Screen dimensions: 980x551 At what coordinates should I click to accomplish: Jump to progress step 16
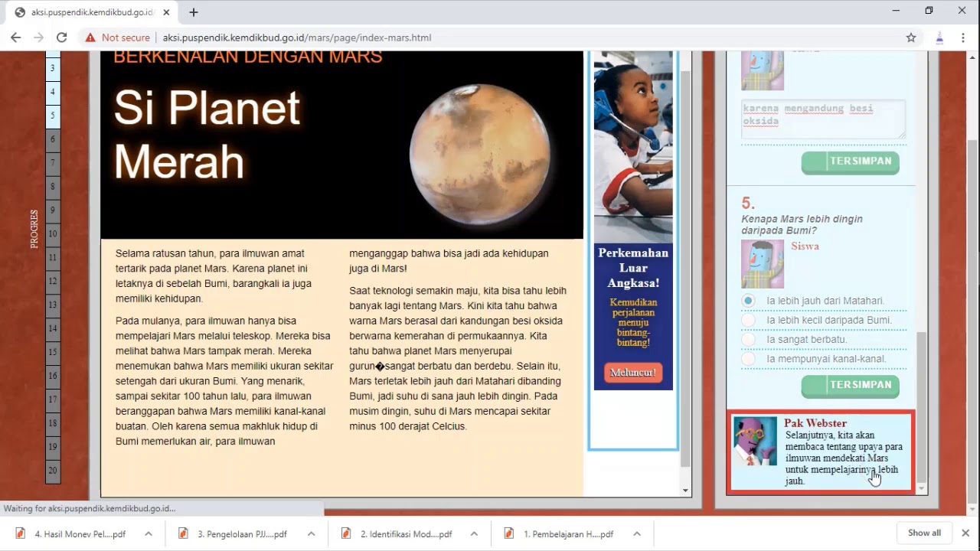(53, 377)
